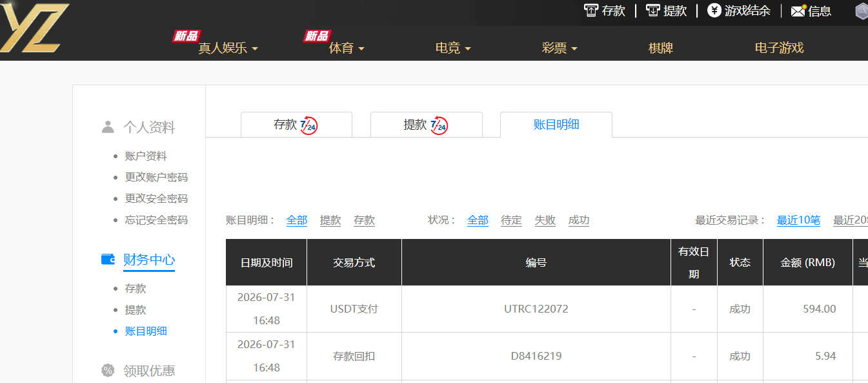Click the 存款回扣 cell
The height and width of the screenshot is (383, 868).
(x=354, y=356)
